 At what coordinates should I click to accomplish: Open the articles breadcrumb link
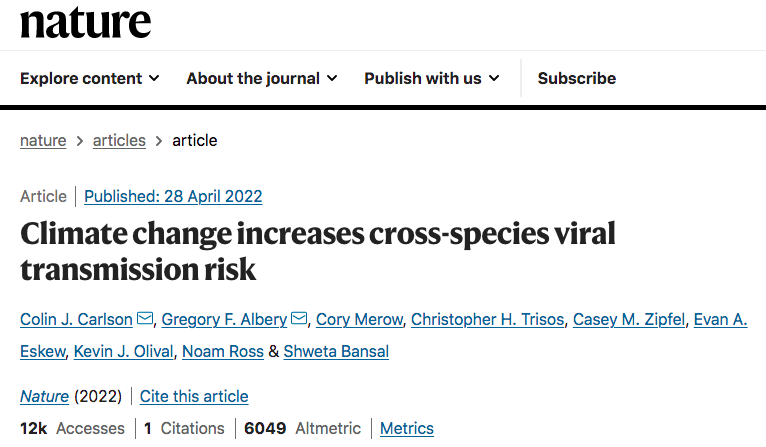(119, 140)
